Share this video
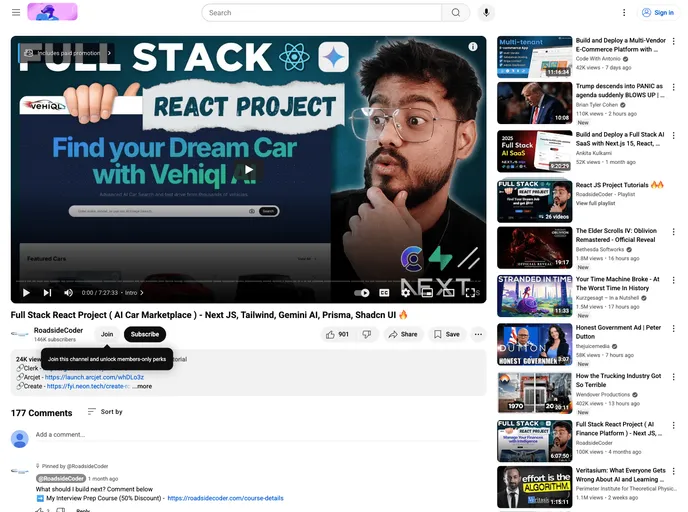688x512 pixels. [403, 334]
